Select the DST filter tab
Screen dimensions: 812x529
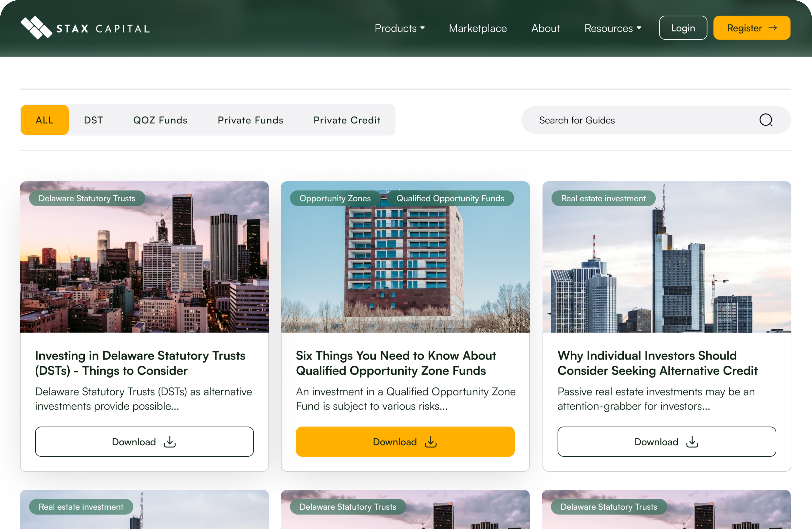pos(93,119)
